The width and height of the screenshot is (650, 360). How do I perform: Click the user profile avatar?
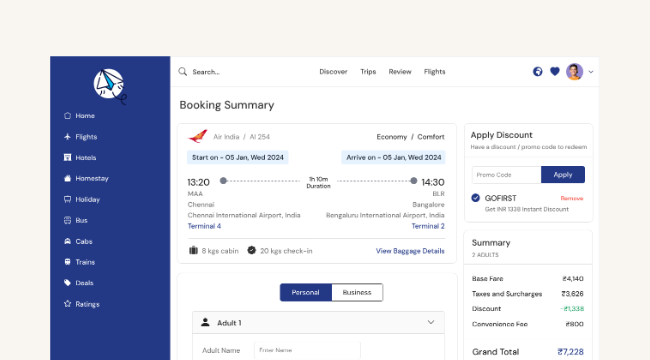[575, 72]
